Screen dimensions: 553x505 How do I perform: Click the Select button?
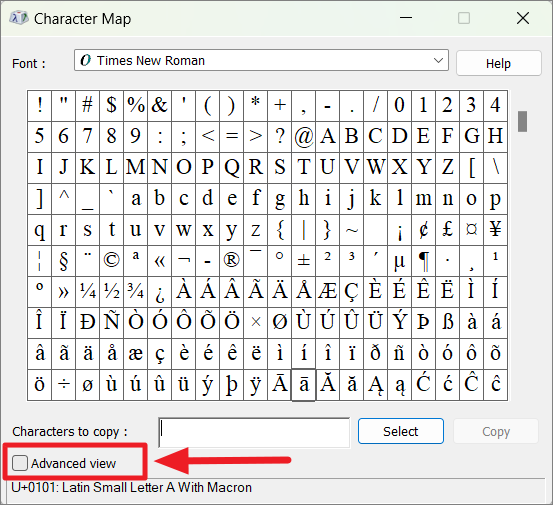[401, 431]
